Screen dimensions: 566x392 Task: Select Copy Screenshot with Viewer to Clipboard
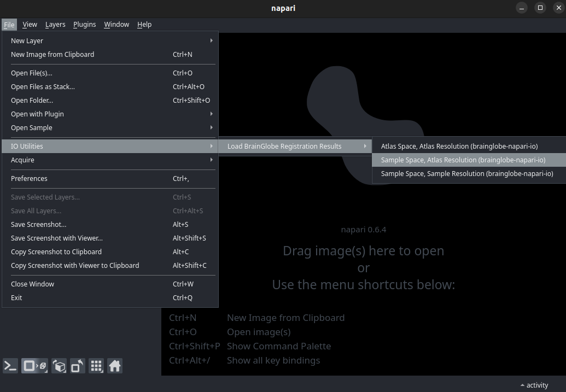click(x=110, y=266)
